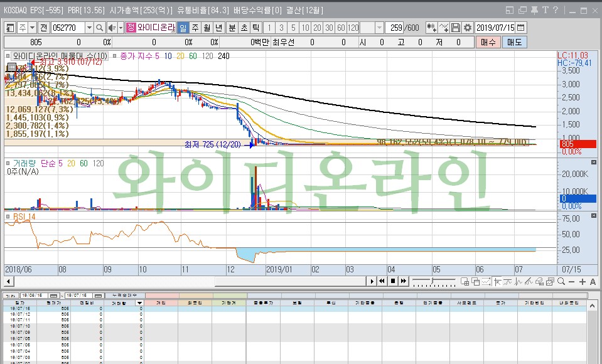Select interval button 5

pyautogui.click(x=293, y=28)
